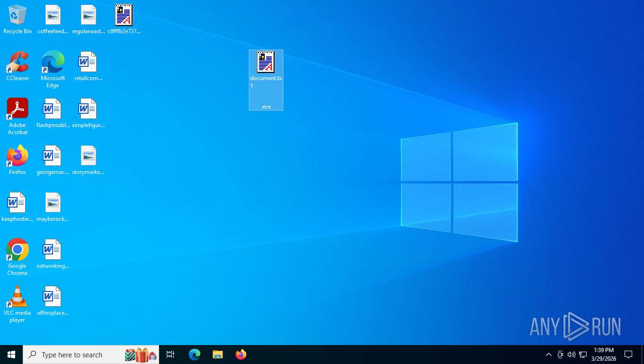Select the offersplace Word document

pyautogui.click(x=53, y=301)
